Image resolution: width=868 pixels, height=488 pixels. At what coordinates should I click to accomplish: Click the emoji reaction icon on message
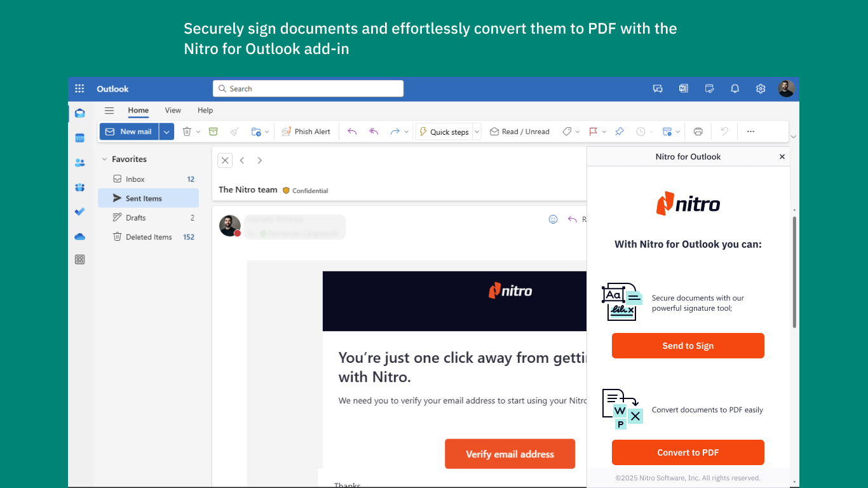(553, 219)
